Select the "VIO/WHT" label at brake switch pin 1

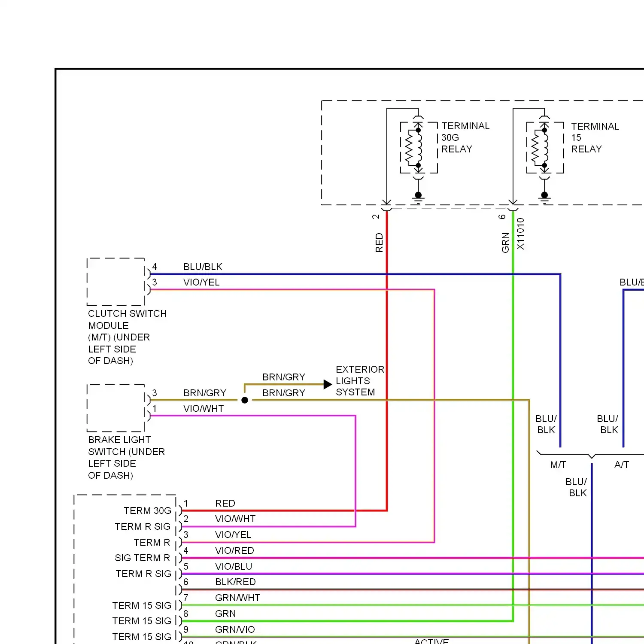click(204, 408)
